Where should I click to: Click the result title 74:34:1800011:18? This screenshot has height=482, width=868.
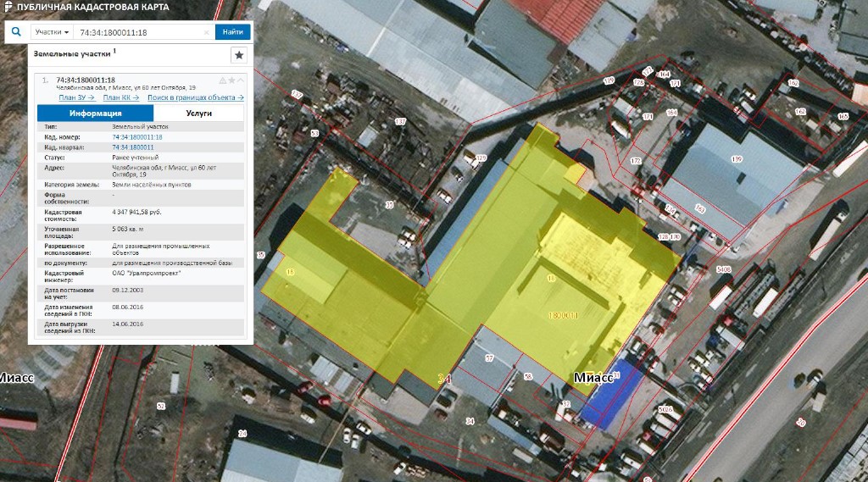tap(85, 80)
